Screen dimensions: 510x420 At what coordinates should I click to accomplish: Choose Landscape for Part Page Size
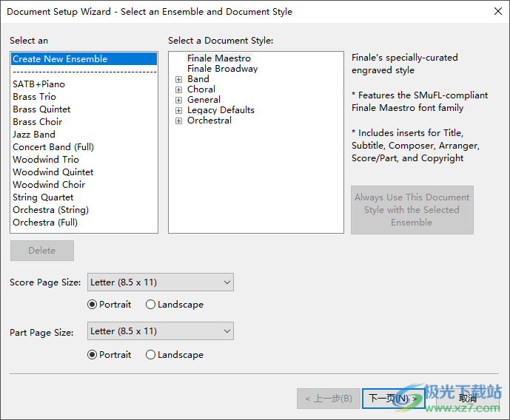click(x=151, y=355)
